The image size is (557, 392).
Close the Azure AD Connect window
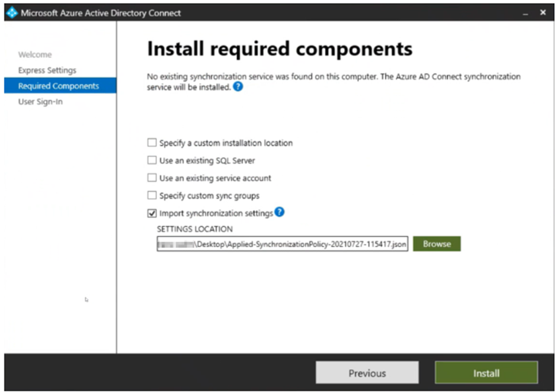pyautogui.click(x=543, y=12)
